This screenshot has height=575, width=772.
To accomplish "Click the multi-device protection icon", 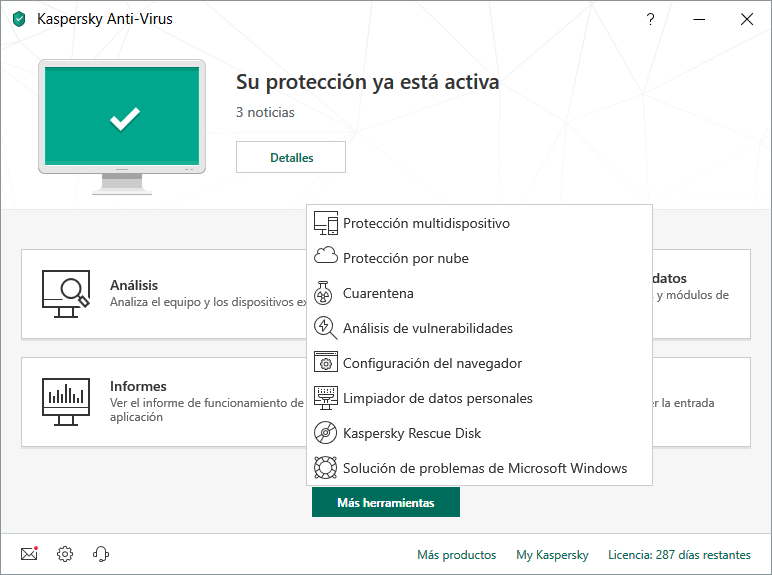I will [x=326, y=224].
